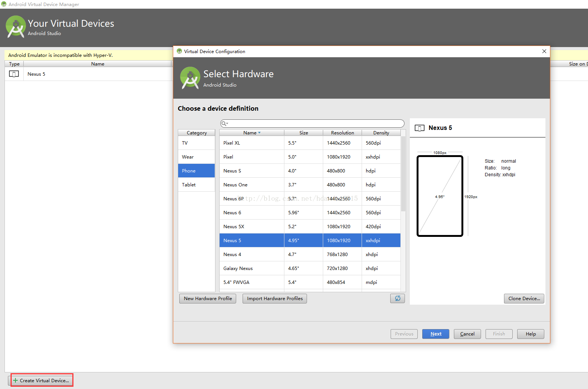This screenshot has width=588, height=389.
Task: Click New Hardware Profile button
Action: click(208, 298)
